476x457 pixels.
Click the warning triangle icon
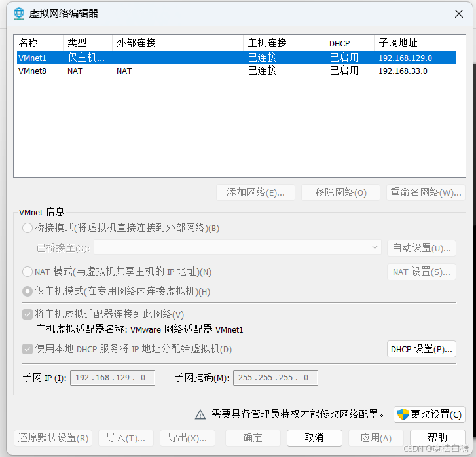coord(200,414)
